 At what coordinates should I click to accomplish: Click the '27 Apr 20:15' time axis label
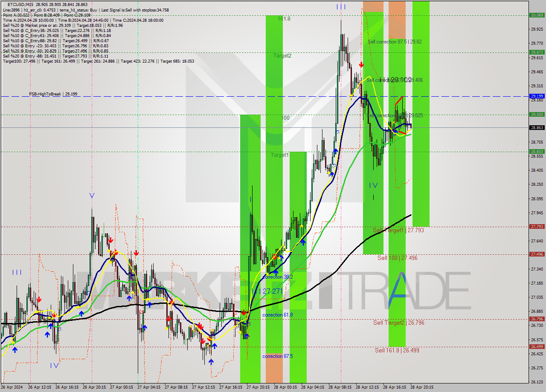tap(258, 387)
